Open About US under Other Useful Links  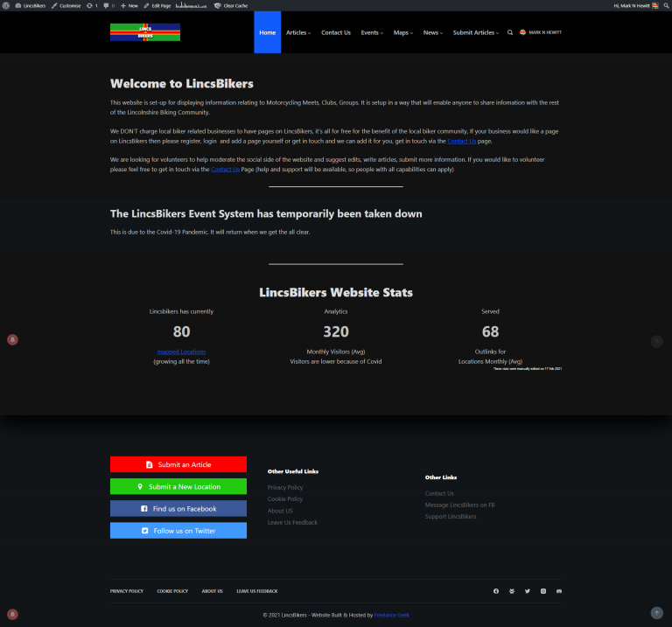280,511
